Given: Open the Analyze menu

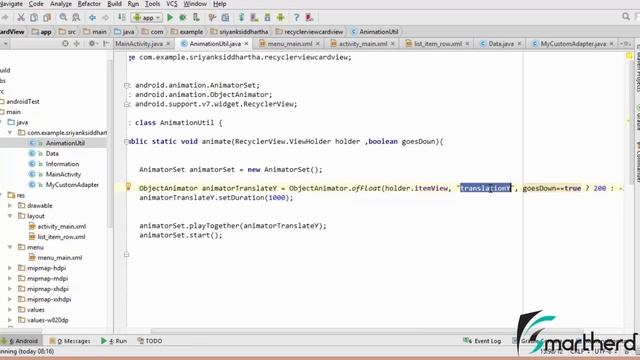Looking at the screenshot, I should tap(61, 4).
